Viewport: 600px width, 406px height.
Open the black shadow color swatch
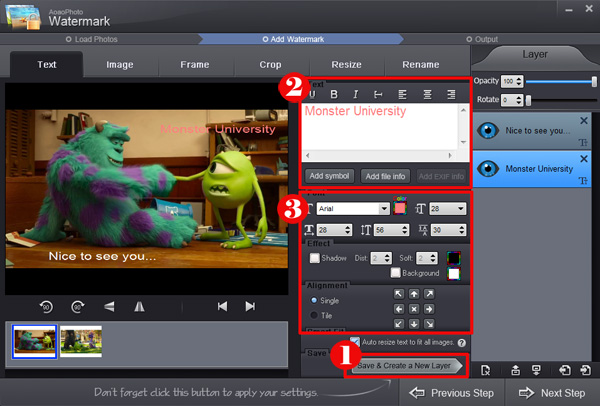tap(453, 258)
